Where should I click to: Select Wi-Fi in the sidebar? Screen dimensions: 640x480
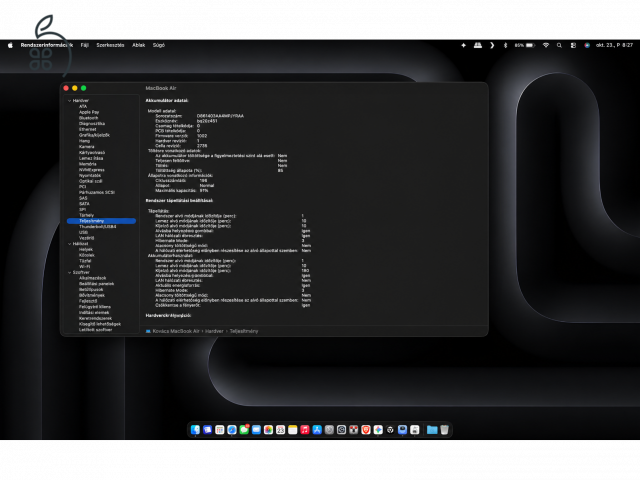coord(84,267)
